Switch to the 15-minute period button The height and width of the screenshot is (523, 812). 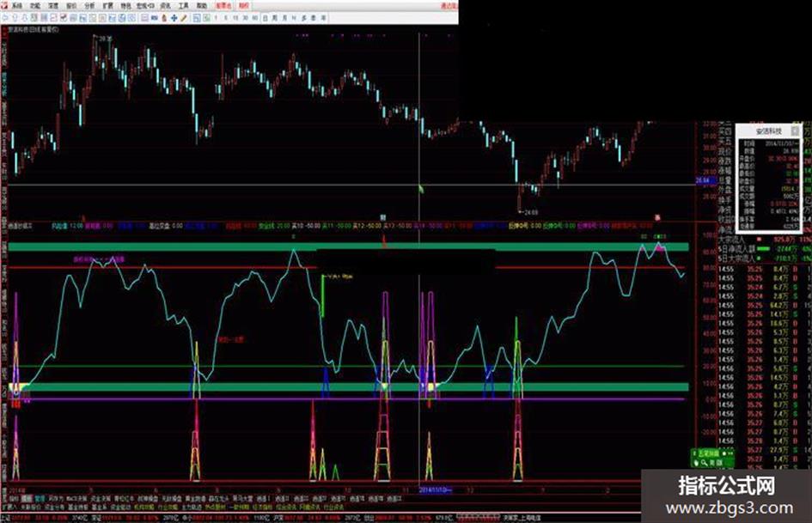(x=235, y=18)
